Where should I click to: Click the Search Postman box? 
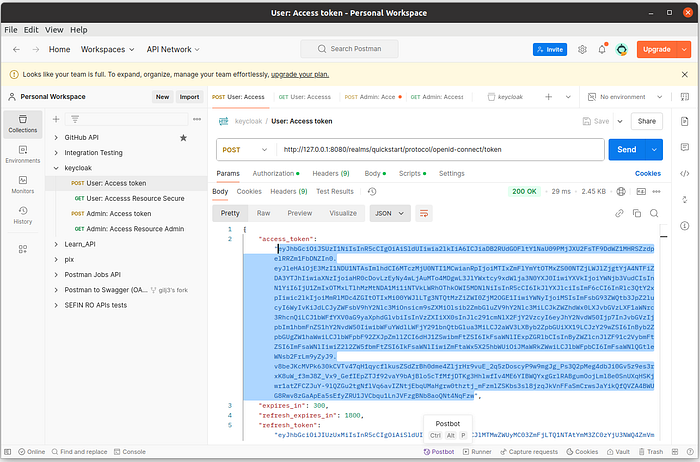350,49
